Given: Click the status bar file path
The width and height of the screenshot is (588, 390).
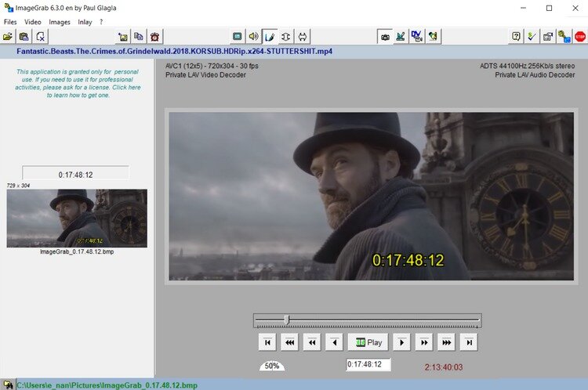Looking at the screenshot, I should pyautogui.click(x=107, y=385).
